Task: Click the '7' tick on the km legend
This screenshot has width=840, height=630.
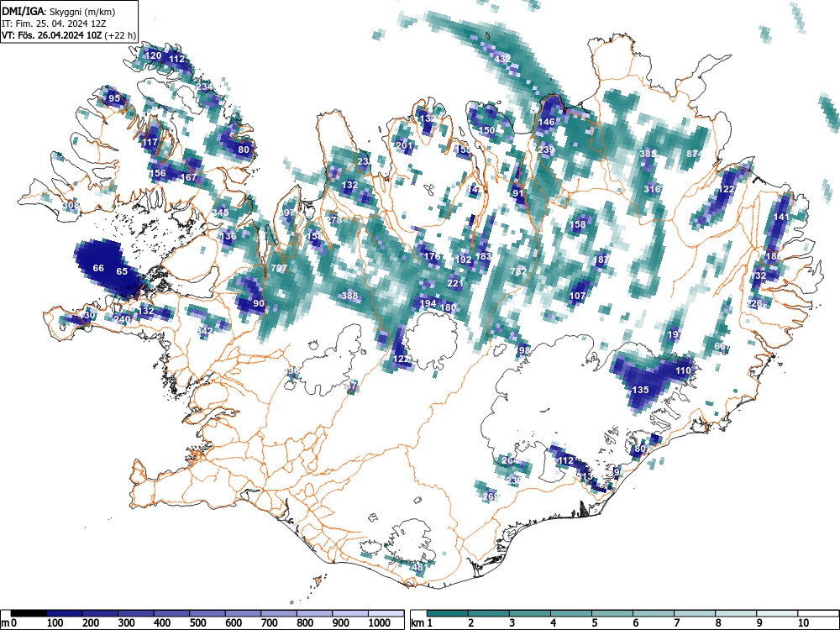Action: click(676, 623)
